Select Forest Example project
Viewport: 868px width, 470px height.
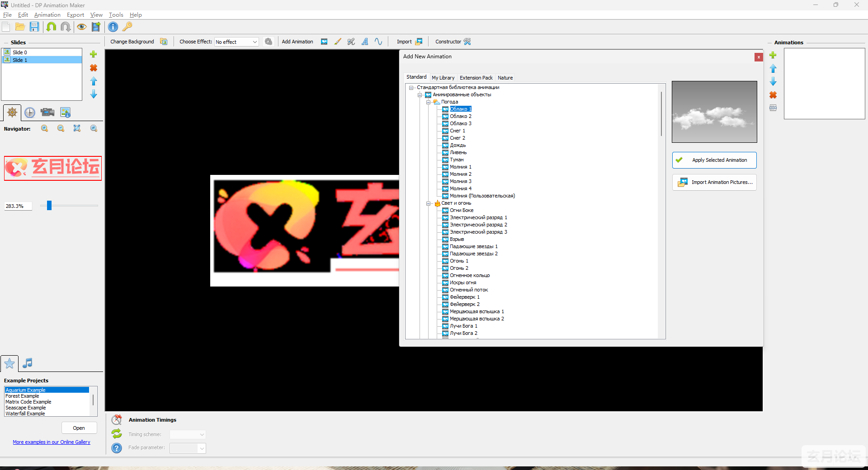22,396
